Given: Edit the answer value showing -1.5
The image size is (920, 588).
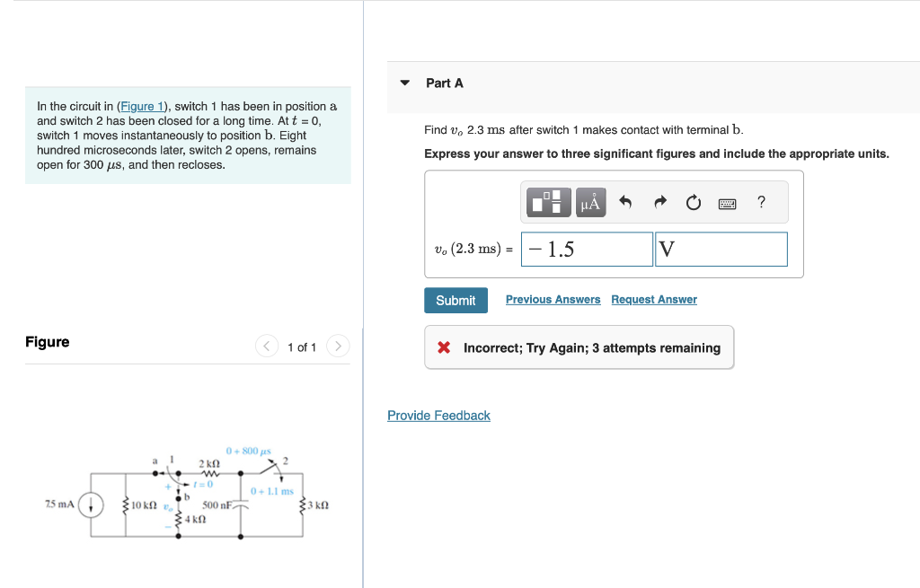Looking at the screenshot, I should tap(587, 249).
